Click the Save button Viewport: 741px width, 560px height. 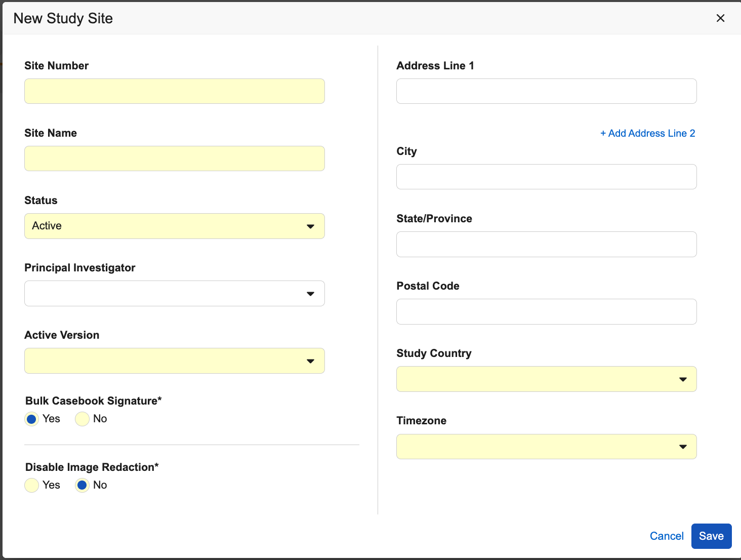click(711, 536)
